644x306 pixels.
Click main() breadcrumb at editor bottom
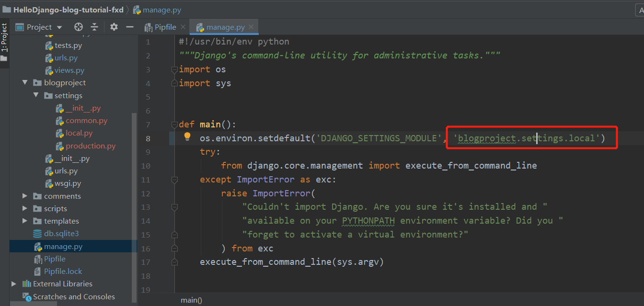point(191,300)
